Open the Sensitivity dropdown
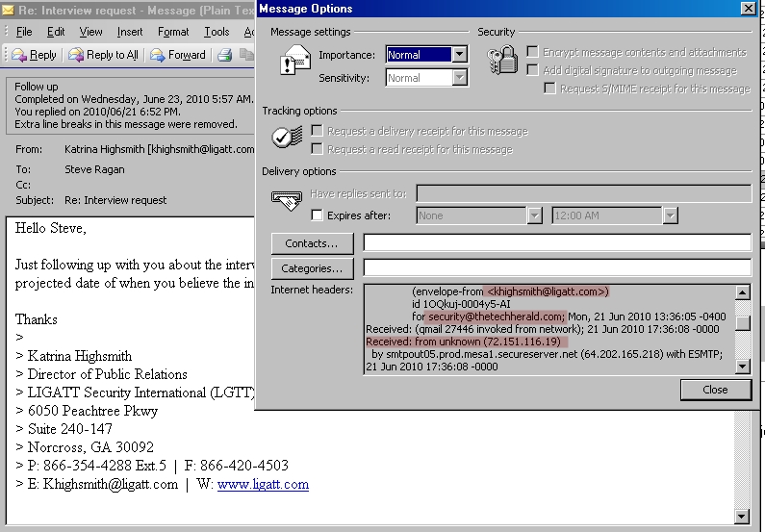The width and height of the screenshot is (765, 532). point(459,78)
